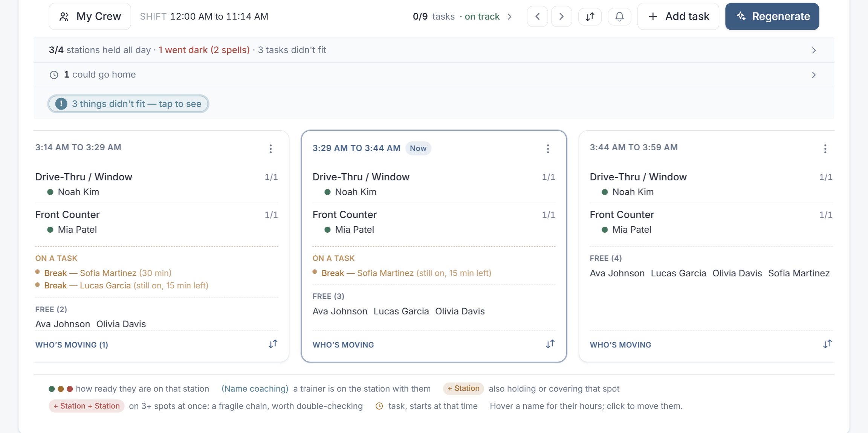
Task: Expand Who's Moving (1) in 3:14 AM card
Action: pos(72,345)
